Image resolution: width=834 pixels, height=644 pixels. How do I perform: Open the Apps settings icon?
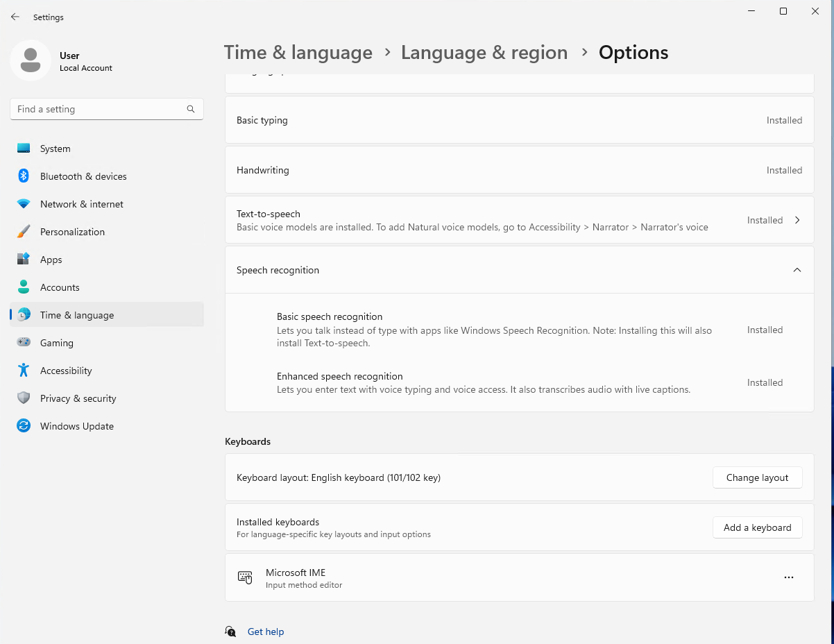[24, 259]
